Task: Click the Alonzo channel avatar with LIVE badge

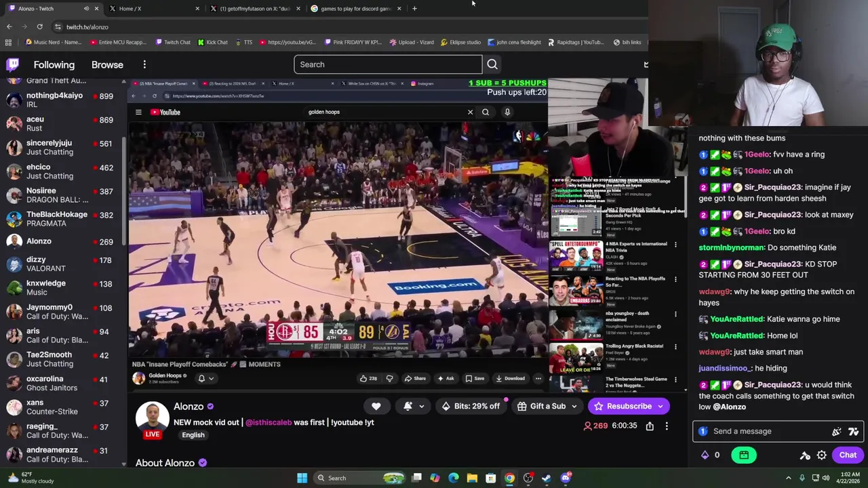Action: pos(152,420)
